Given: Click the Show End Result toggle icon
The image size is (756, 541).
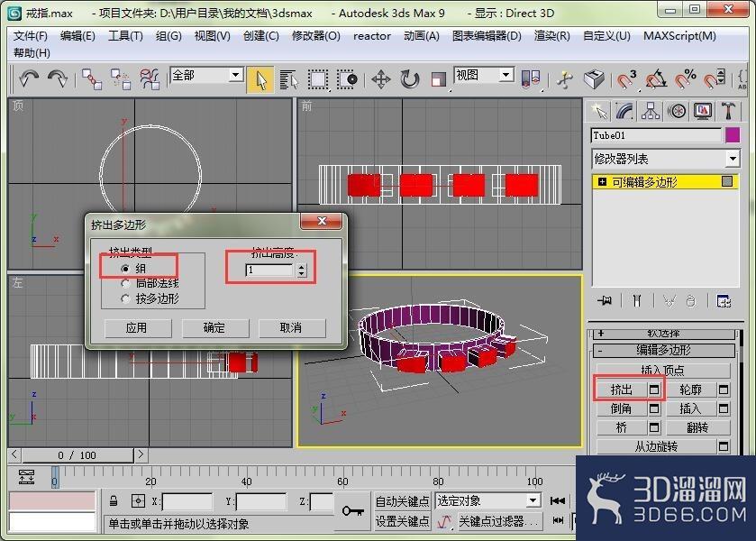Looking at the screenshot, I should pyautogui.click(x=637, y=301).
